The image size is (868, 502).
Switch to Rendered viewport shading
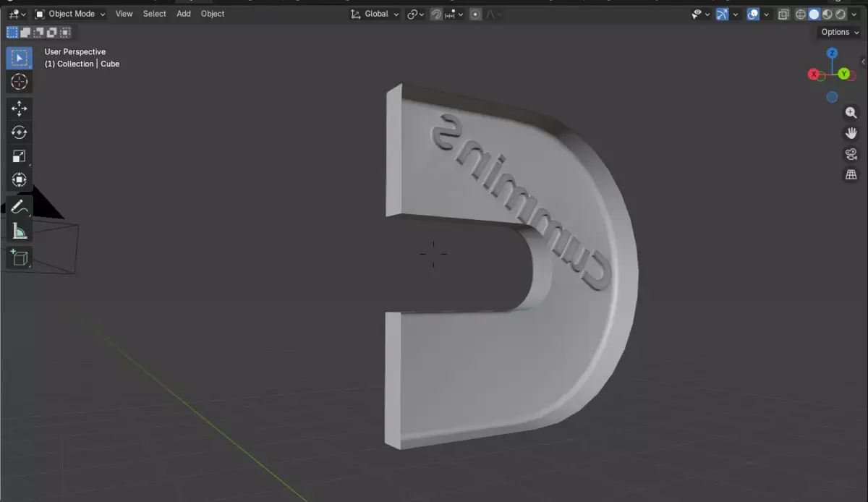(x=841, y=14)
